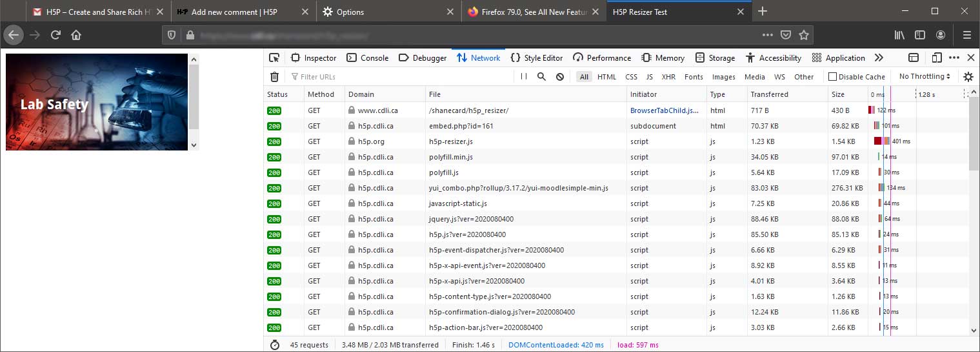
Task: Click the Save to Pocket icon
Action: (786, 35)
